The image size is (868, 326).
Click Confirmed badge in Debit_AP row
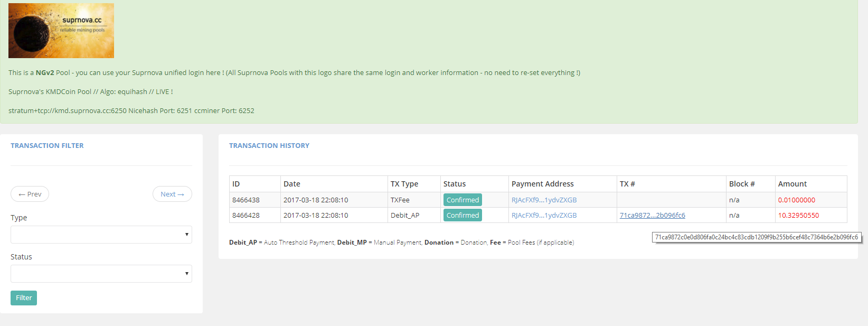click(x=463, y=216)
